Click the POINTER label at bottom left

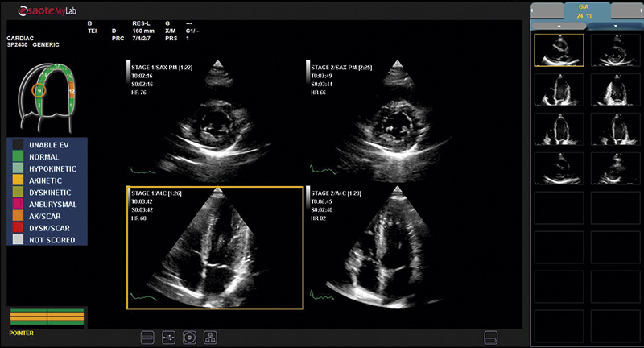[x=22, y=333]
